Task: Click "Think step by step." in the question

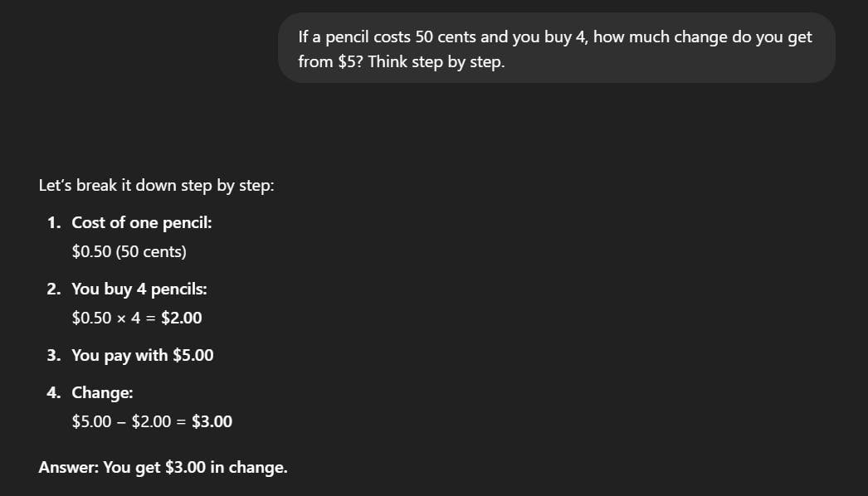Action: [x=436, y=62]
